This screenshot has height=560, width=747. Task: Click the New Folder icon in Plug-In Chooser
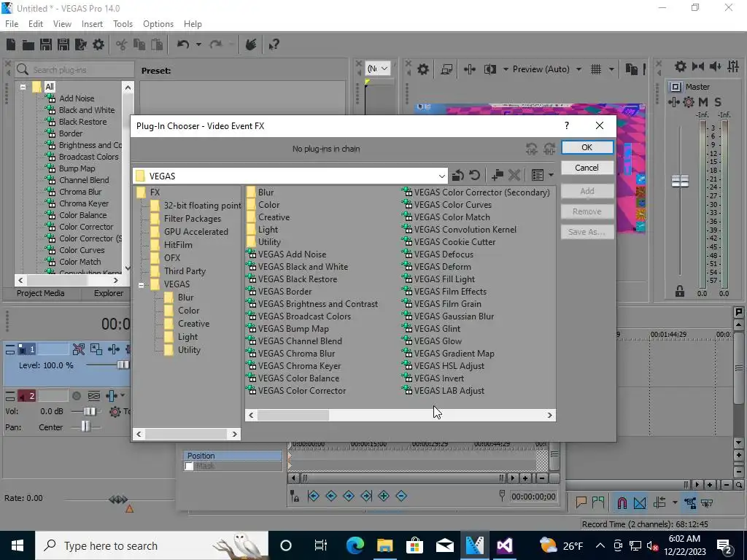[498, 175]
